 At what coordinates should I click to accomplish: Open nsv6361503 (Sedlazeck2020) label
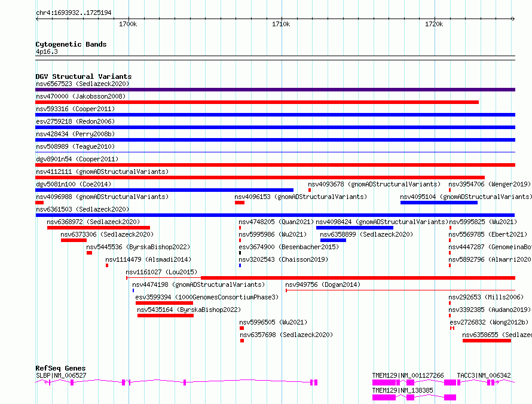pos(82,209)
